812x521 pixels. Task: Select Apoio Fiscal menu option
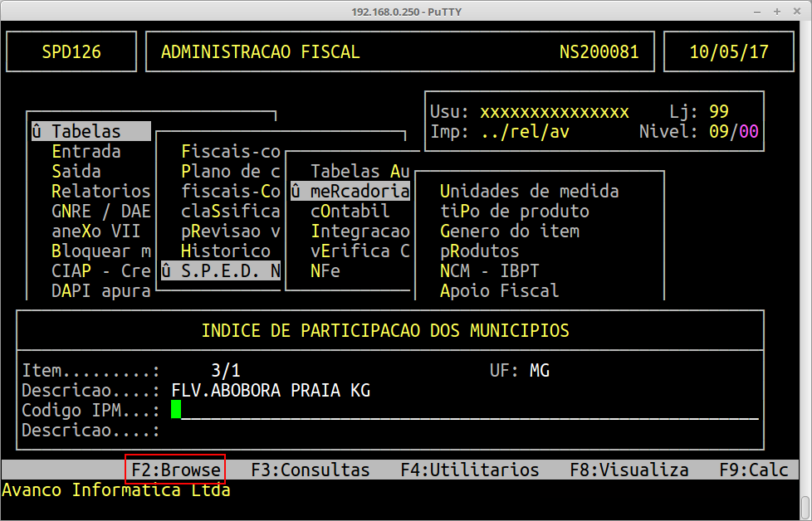[x=499, y=291]
